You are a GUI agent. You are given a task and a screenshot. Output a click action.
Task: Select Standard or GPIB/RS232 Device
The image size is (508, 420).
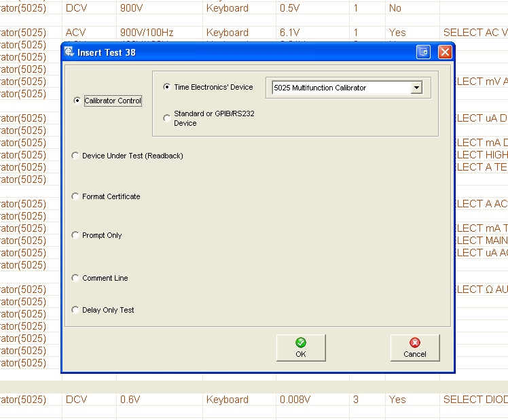click(x=167, y=119)
